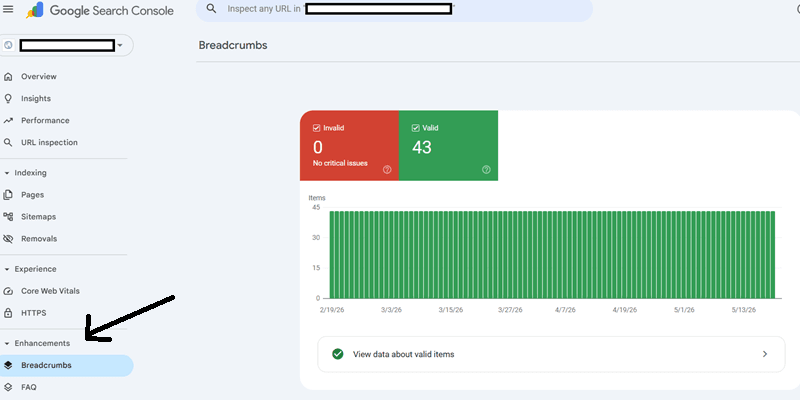Click the FAQ layers icon
The height and width of the screenshot is (400, 800).
tap(8, 387)
